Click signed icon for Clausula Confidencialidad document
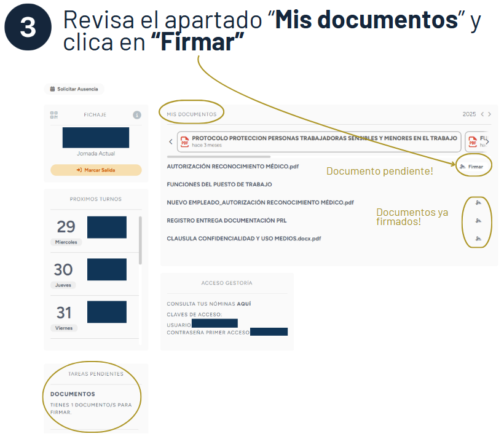The height and width of the screenshot is (439, 504). [x=478, y=238]
